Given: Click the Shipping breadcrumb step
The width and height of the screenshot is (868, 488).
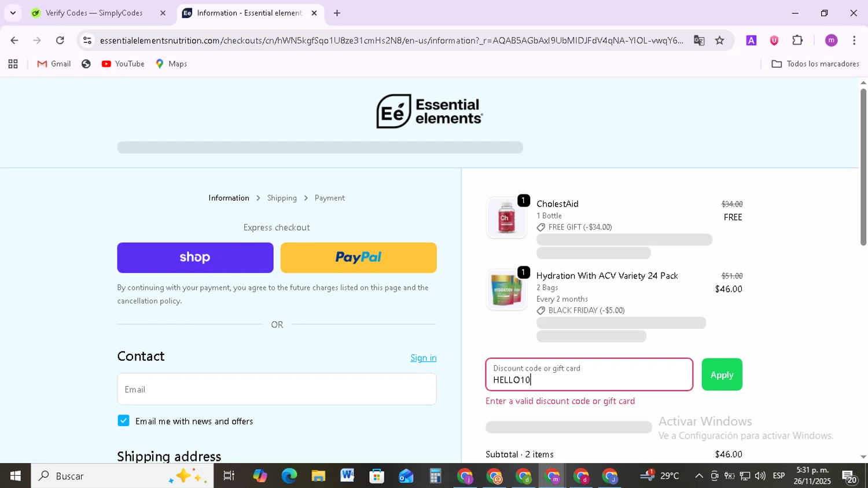Looking at the screenshot, I should coord(282,198).
